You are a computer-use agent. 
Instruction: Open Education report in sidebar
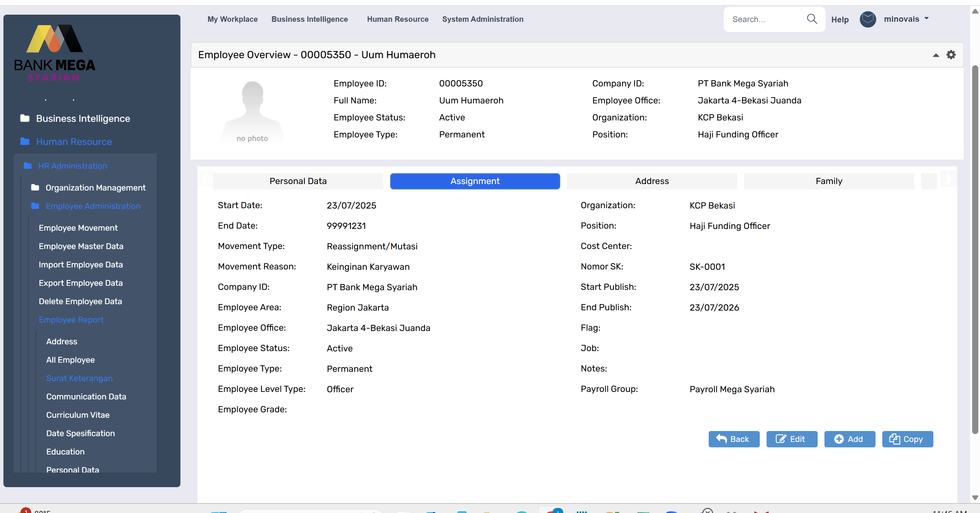coord(65,452)
